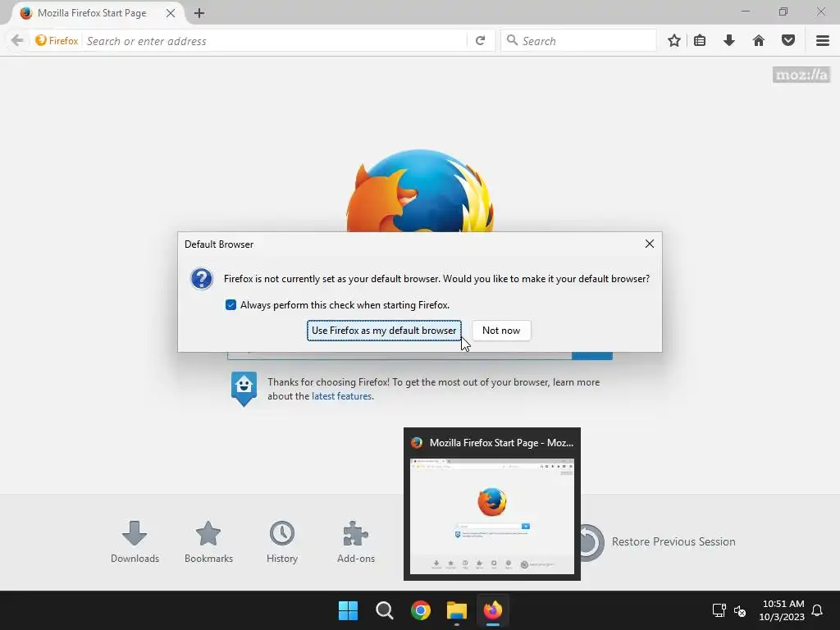This screenshot has height=630, width=840.
Task: Click the mozilla logo badge
Action: click(801, 75)
